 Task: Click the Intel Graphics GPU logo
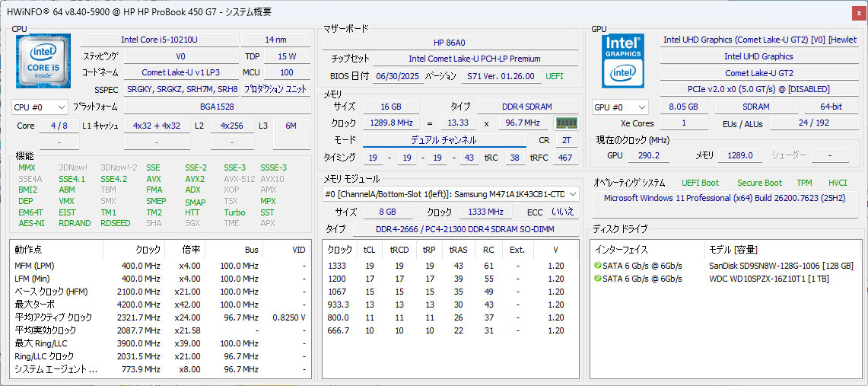pos(623,61)
